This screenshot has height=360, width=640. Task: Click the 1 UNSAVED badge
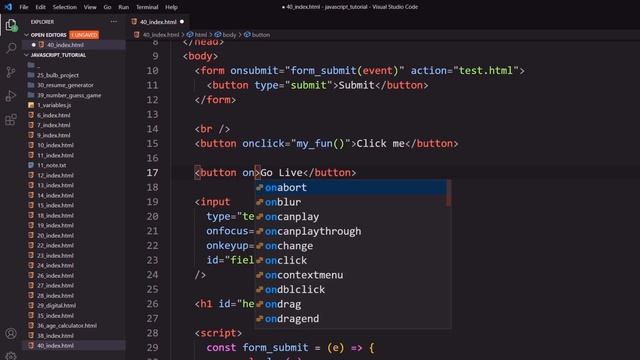coord(84,35)
